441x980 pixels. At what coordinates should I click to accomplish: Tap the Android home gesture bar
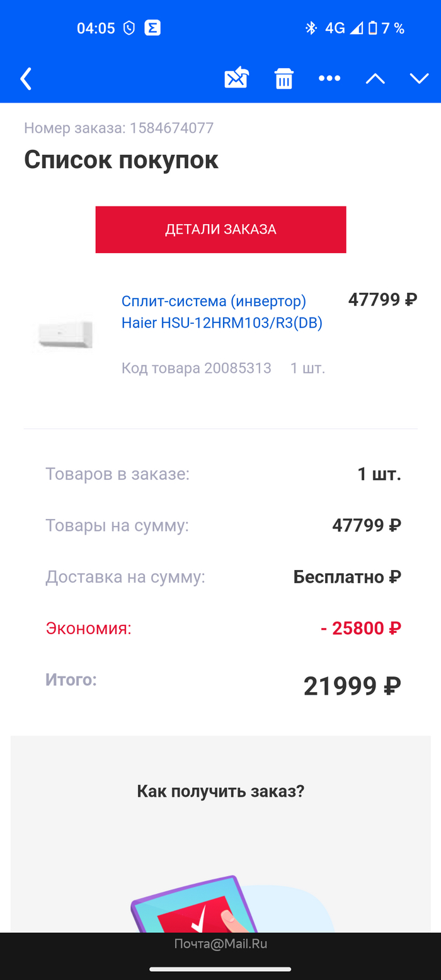[x=220, y=969]
